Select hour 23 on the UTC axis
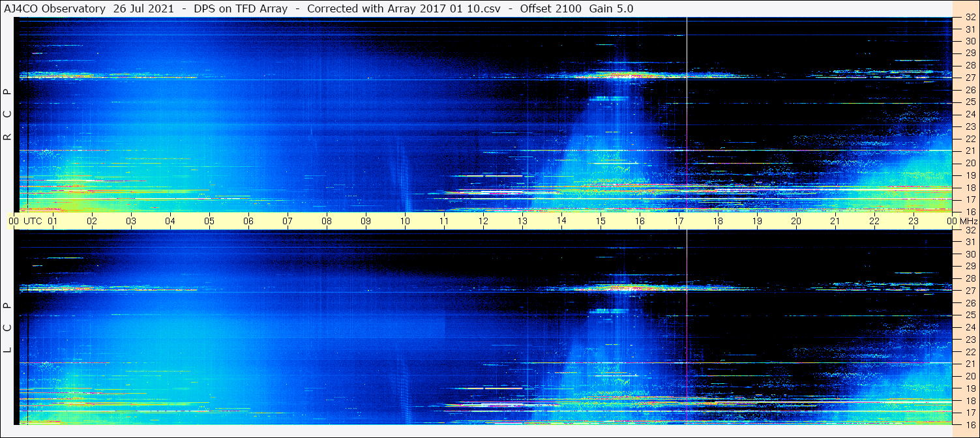This screenshot has height=438, width=980. (x=913, y=221)
